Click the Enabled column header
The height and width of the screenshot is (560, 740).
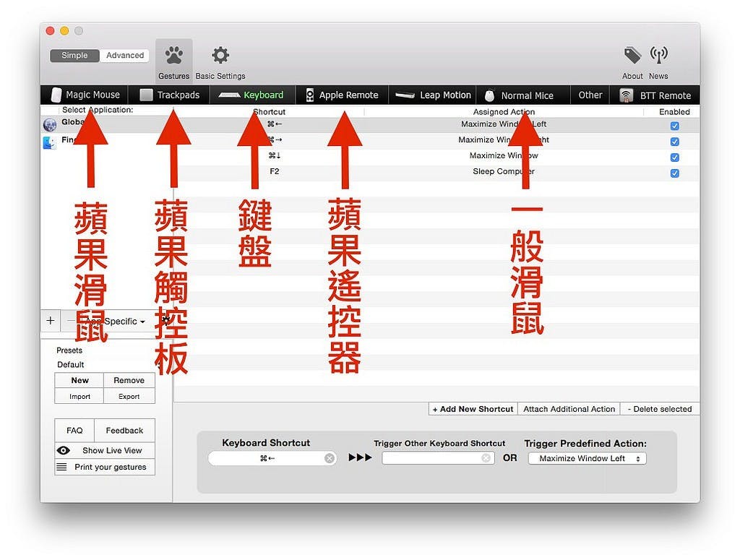point(674,112)
